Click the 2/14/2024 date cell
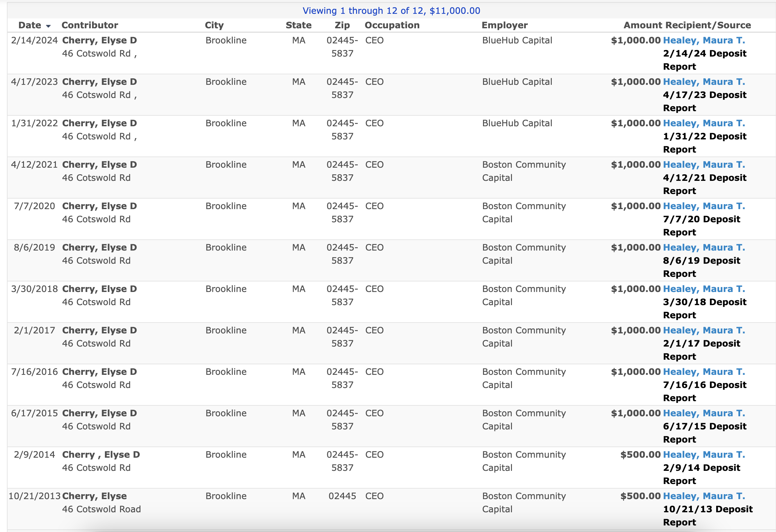Image resolution: width=776 pixels, height=532 pixels. (x=35, y=40)
